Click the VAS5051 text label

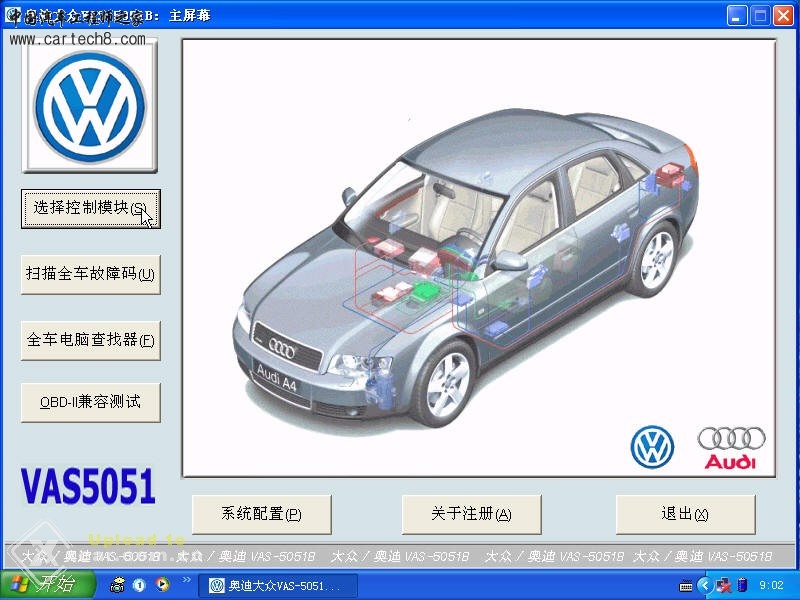(88, 487)
